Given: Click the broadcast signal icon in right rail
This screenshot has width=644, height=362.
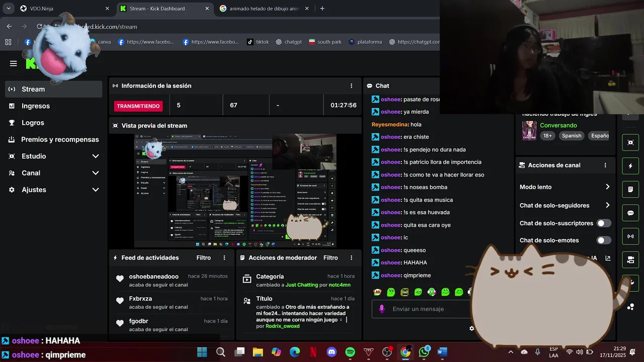Looking at the screenshot, I should 630,236.
